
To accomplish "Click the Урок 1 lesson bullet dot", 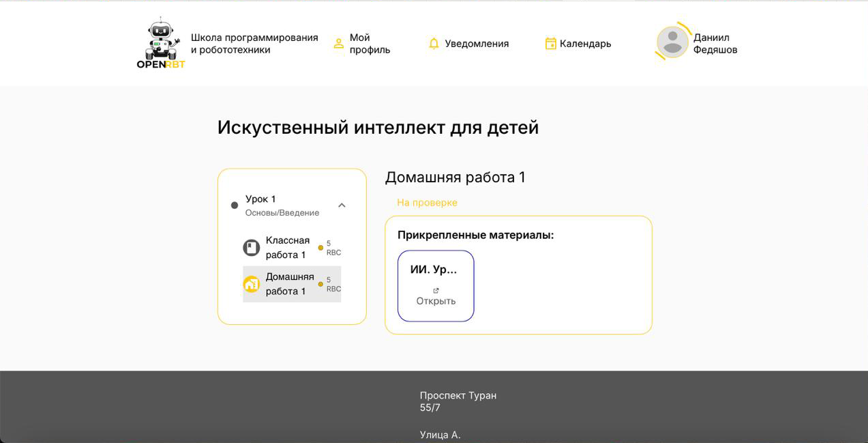I will click(235, 205).
